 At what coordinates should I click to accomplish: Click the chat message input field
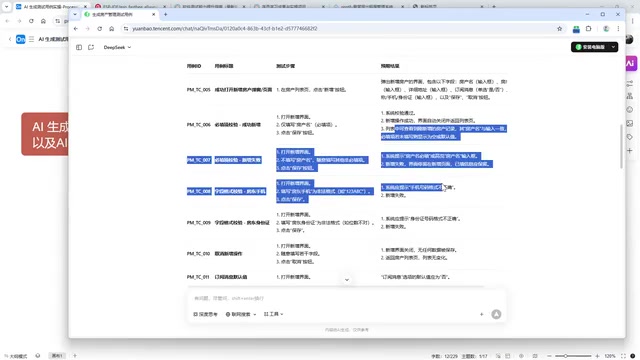pos(346,298)
